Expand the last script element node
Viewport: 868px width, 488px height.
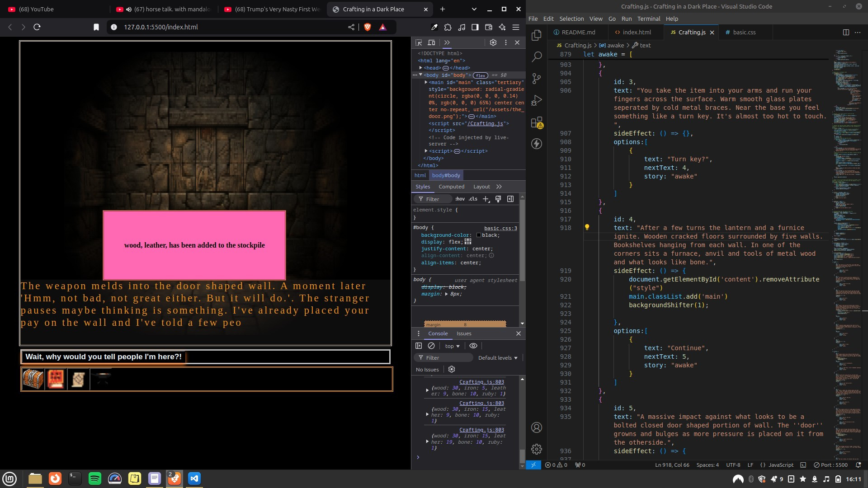[x=426, y=151]
